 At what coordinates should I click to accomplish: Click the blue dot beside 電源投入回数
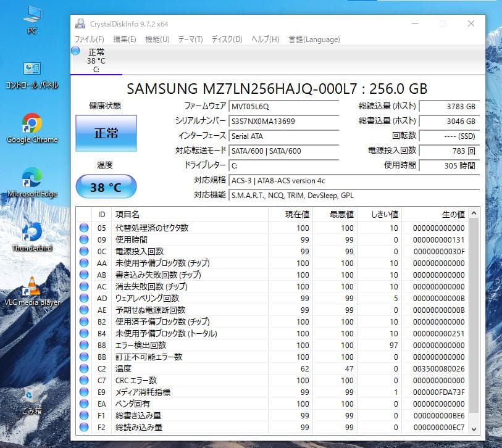(x=83, y=251)
